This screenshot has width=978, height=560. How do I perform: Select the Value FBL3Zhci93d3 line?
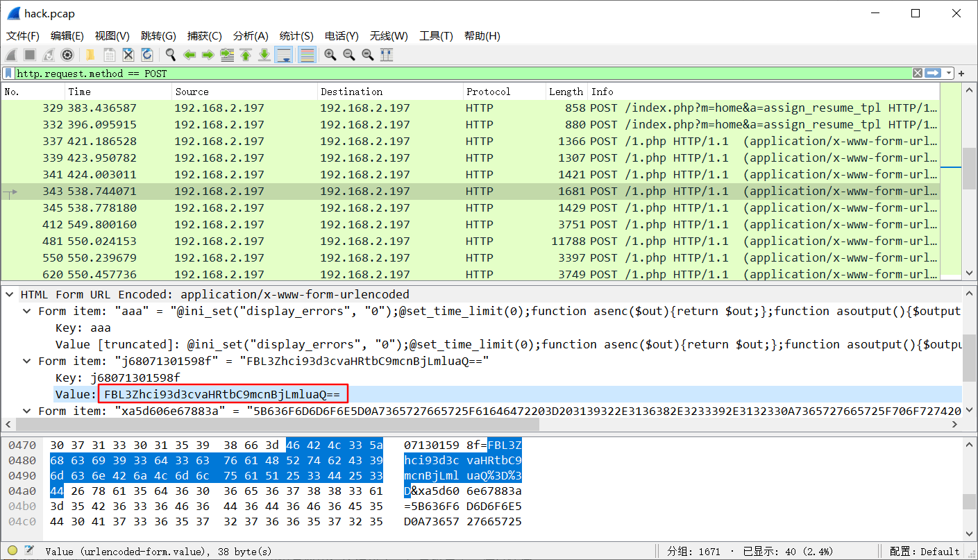click(x=508, y=394)
